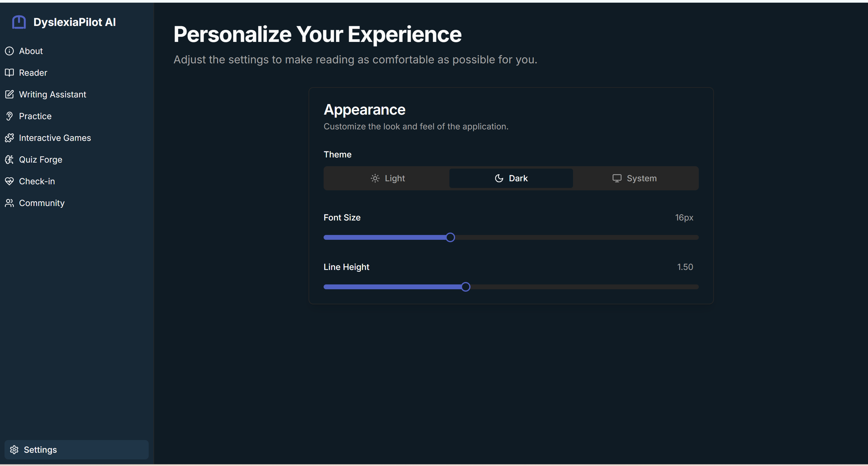The height and width of the screenshot is (466, 868).
Task: Choose the System theme option
Action: click(x=635, y=178)
